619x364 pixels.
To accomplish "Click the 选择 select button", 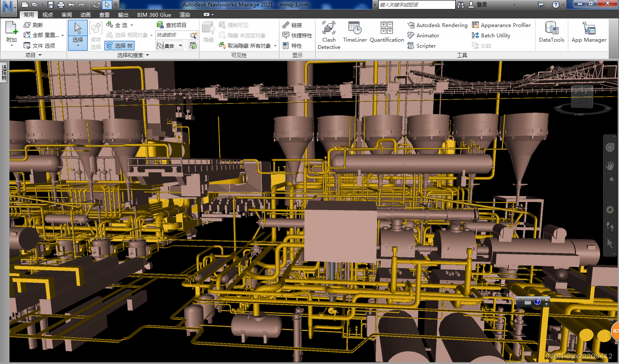I will click(78, 35).
